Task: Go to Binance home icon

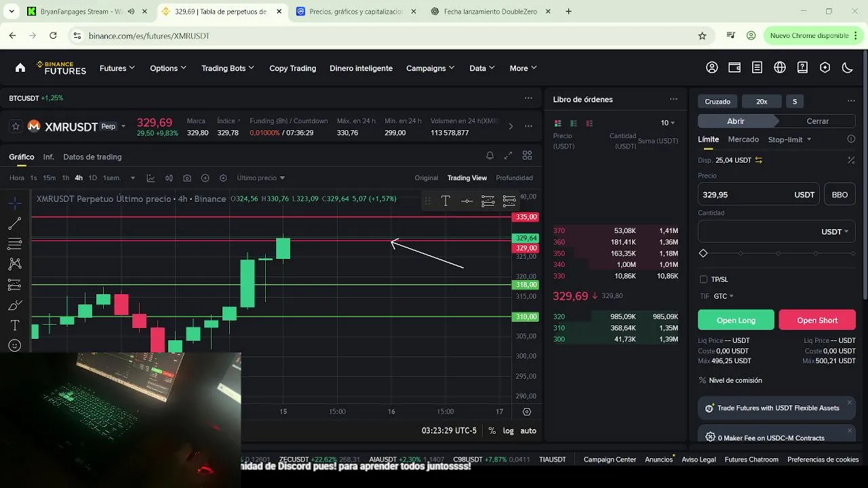Action: pyautogui.click(x=20, y=68)
